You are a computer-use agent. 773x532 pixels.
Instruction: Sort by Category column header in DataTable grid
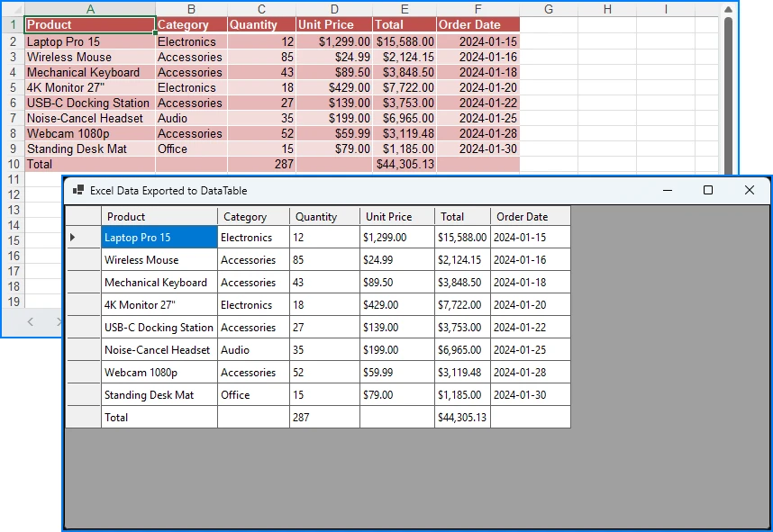click(x=253, y=216)
